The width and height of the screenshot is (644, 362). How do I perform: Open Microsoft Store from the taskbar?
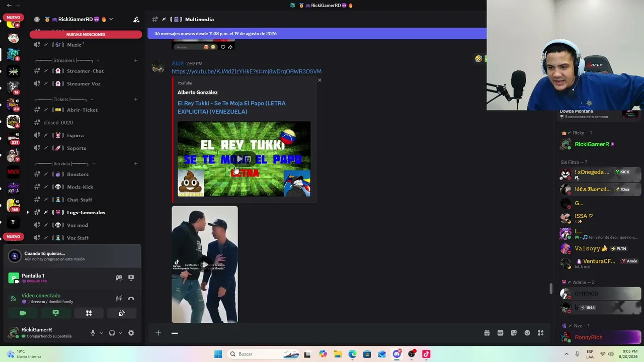pos(367,354)
